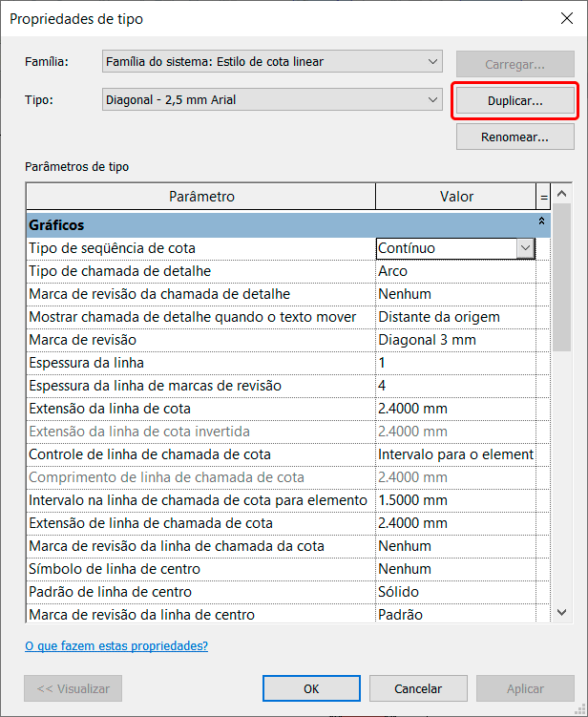Click the Duplicar button
The width and height of the screenshot is (588, 717).
tap(514, 100)
